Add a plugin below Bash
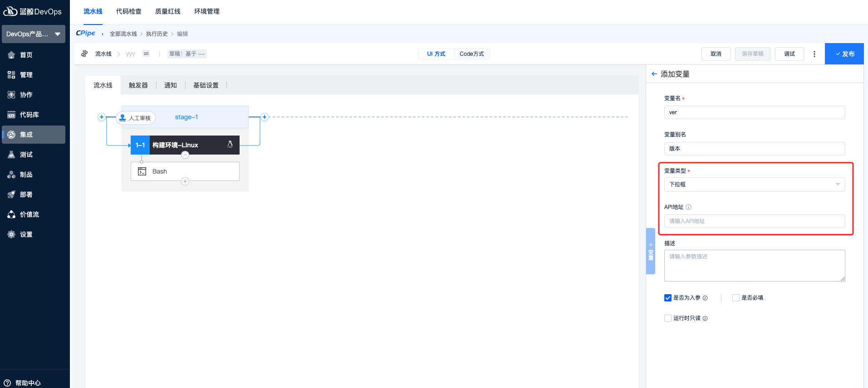This screenshot has width=868, height=388. pos(185,181)
